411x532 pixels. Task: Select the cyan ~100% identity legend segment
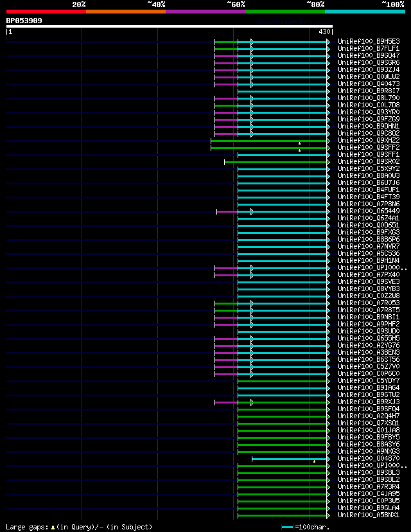tap(365, 12)
